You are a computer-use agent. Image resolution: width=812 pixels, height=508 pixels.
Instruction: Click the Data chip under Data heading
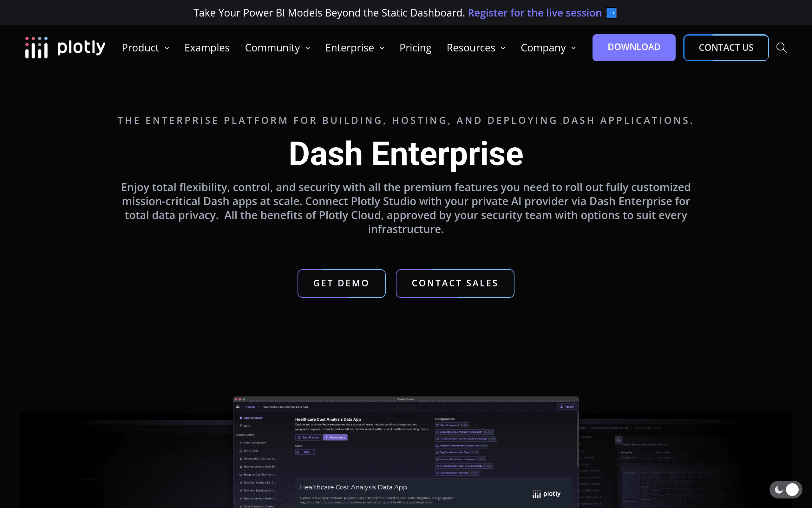point(305,452)
